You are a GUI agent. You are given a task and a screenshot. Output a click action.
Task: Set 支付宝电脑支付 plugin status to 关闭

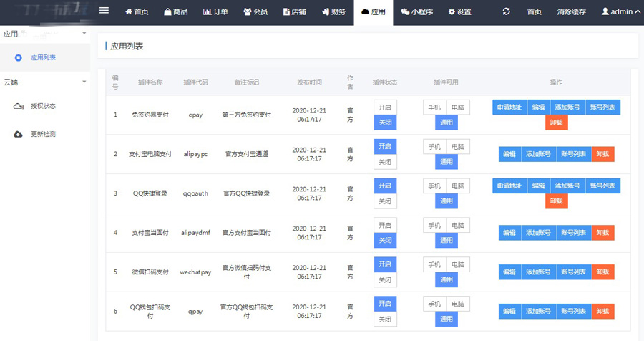coord(385,162)
